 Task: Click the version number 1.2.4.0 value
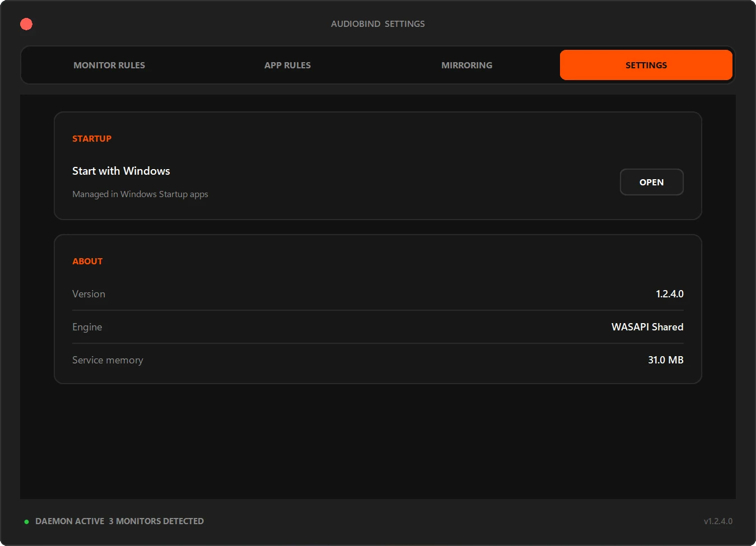(670, 294)
